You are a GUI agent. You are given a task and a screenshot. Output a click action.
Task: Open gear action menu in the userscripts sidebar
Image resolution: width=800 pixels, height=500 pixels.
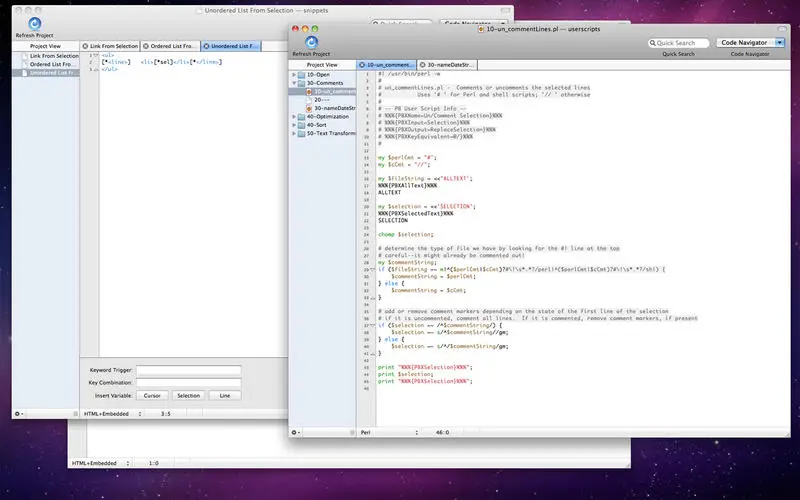point(296,432)
